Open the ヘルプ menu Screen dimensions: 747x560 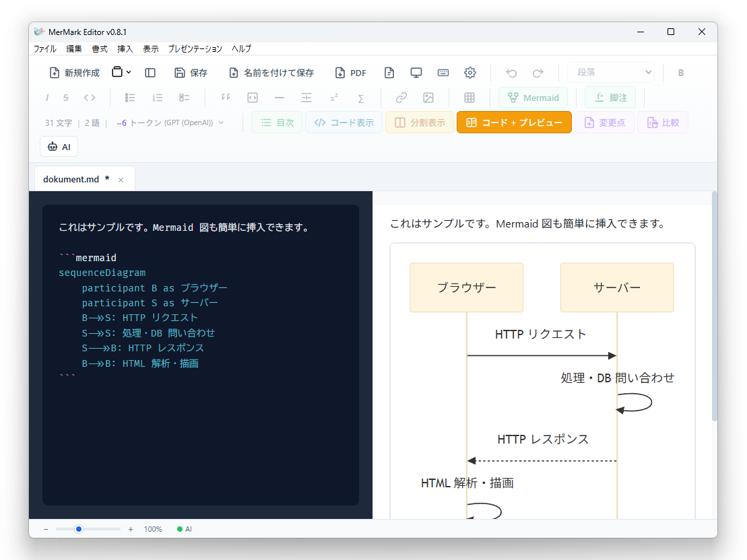tap(241, 48)
